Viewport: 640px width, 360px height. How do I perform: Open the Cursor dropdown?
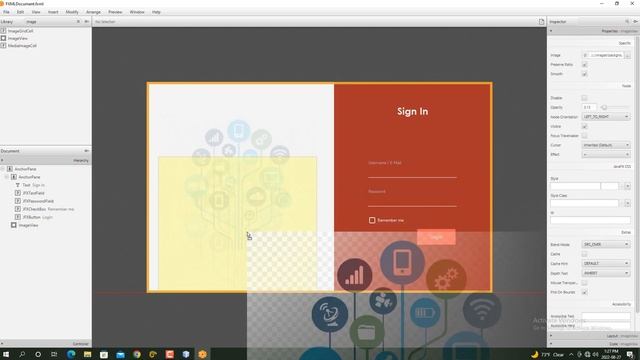tap(606, 145)
